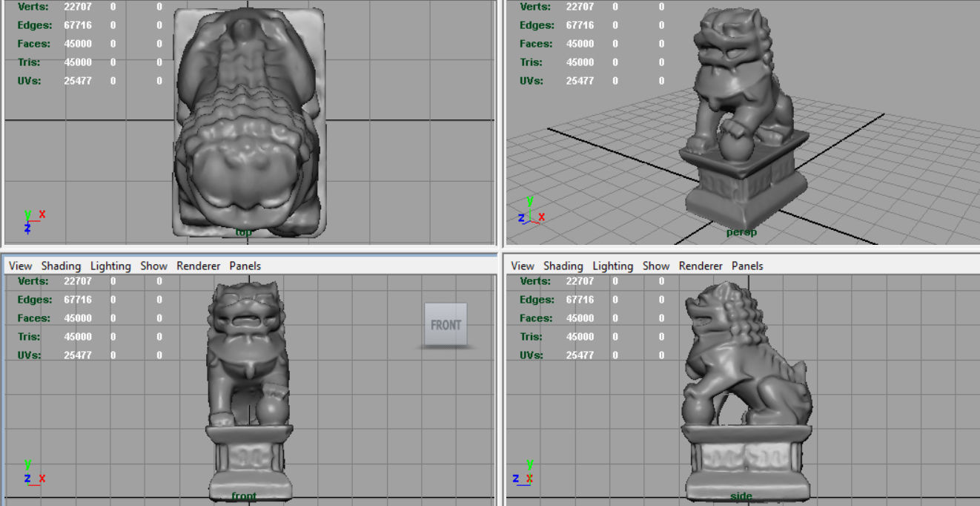Image resolution: width=980 pixels, height=506 pixels.
Task: Open Show menu in the side viewport panel
Action: coord(655,266)
